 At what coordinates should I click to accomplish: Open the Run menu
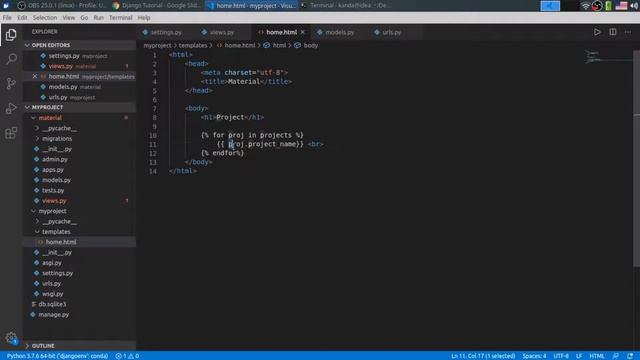[x=98, y=18]
